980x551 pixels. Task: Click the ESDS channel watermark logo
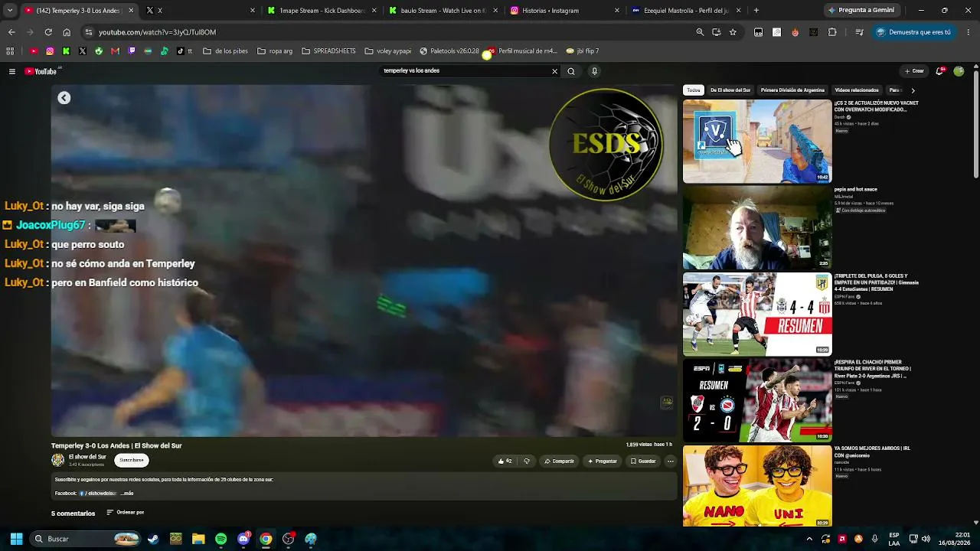(x=606, y=144)
